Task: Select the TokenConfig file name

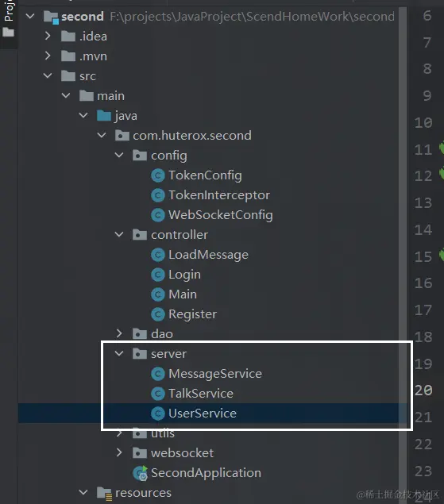Action: [x=205, y=175]
